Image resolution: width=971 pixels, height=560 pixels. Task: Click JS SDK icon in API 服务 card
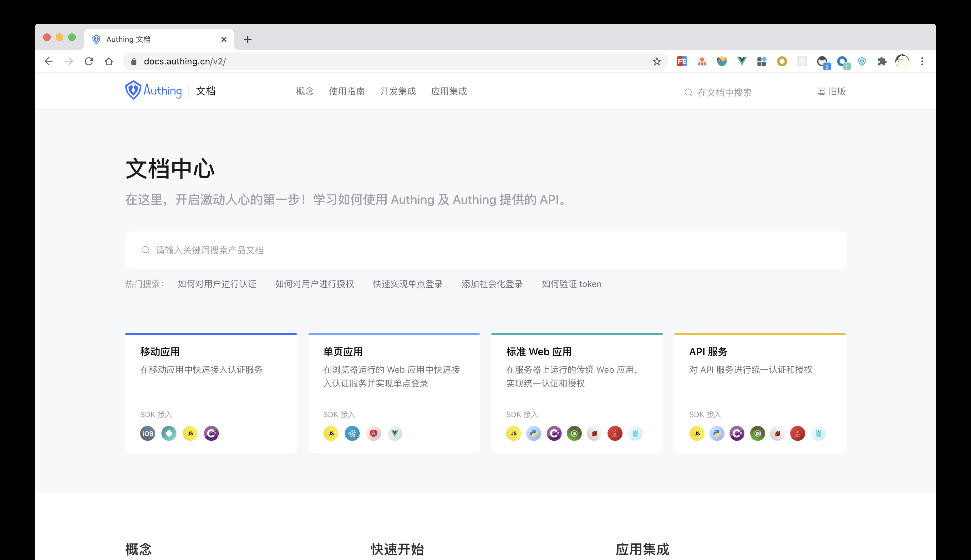697,433
